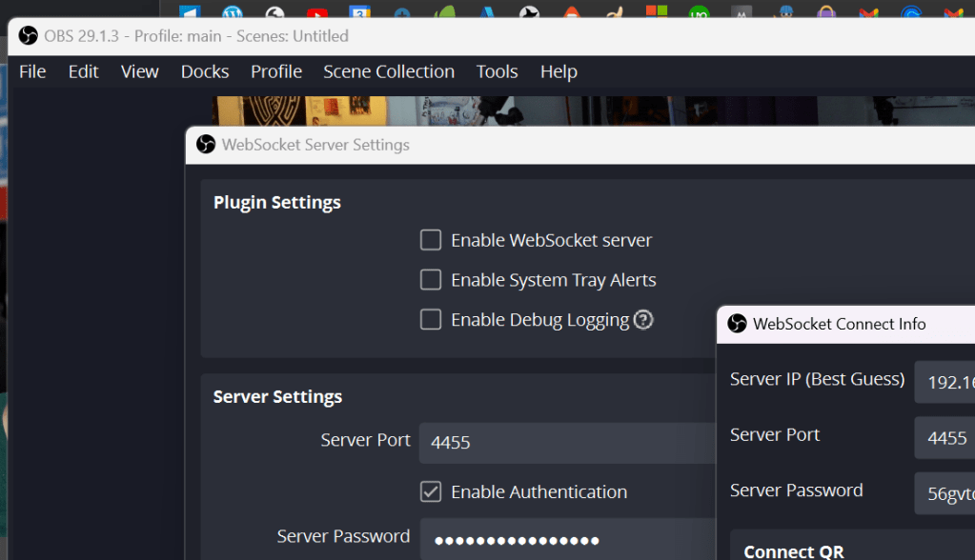Viewport: 975px width, 560px height.
Task: Enable Debug Logging checkbox
Action: pyautogui.click(x=430, y=319)
